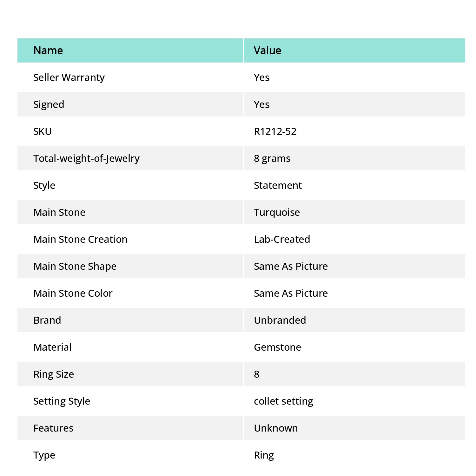The height and width of the screenshot is (476, 476).
Task: Click the Ring Size label
Action: [x=54, y=374]
